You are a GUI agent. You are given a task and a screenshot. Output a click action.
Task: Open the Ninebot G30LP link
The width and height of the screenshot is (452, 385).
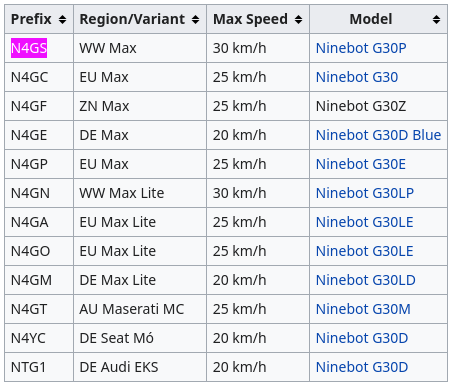tap(365, 193)
